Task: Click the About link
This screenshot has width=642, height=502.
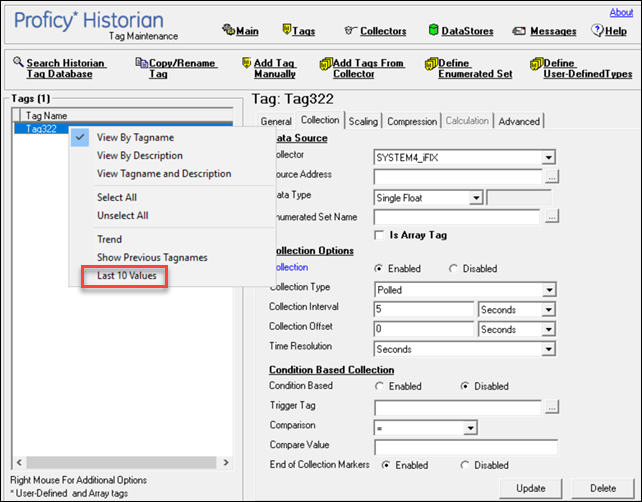Action: pyautogui.click(x=621, y=12)
